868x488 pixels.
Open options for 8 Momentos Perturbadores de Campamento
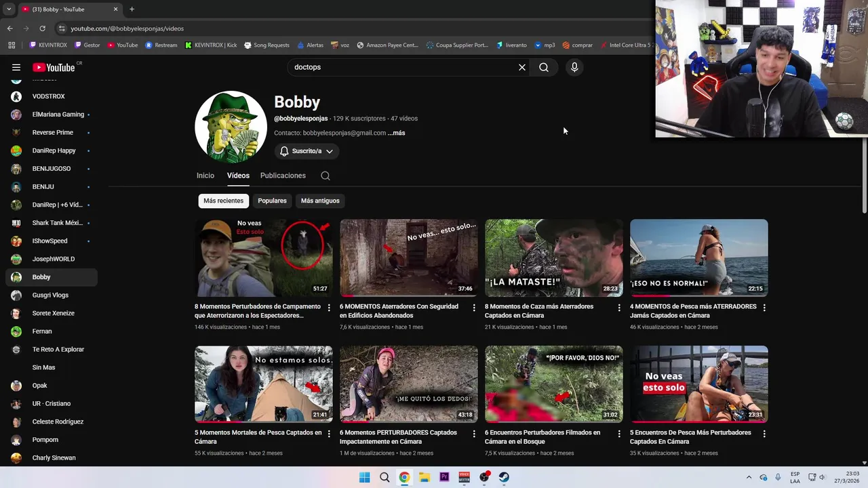(x=329, y=308)
